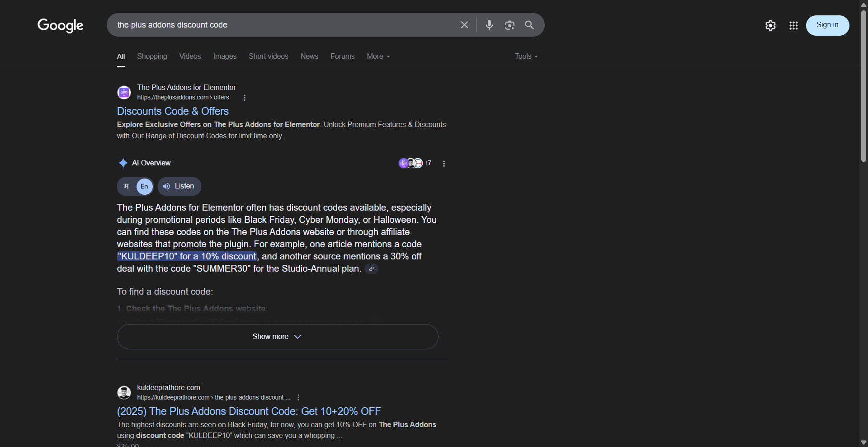Click scrollbar up arrow
This screenshot has height=447, width=868.
[863, 5]
